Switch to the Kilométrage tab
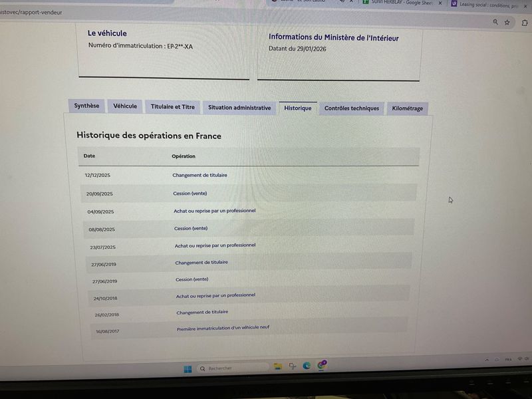Screen dimensions: 532x399 pos(408,108)
